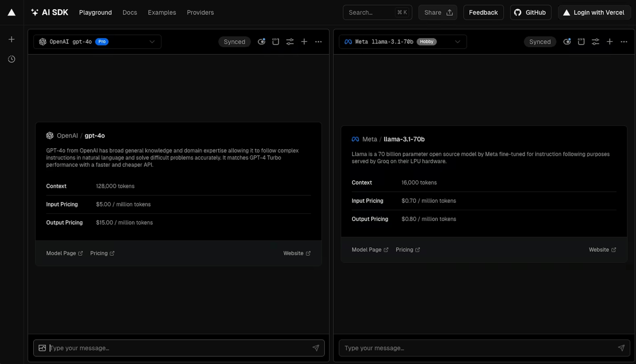Click the new chat plus icon in left sidebar

(11, 39)
